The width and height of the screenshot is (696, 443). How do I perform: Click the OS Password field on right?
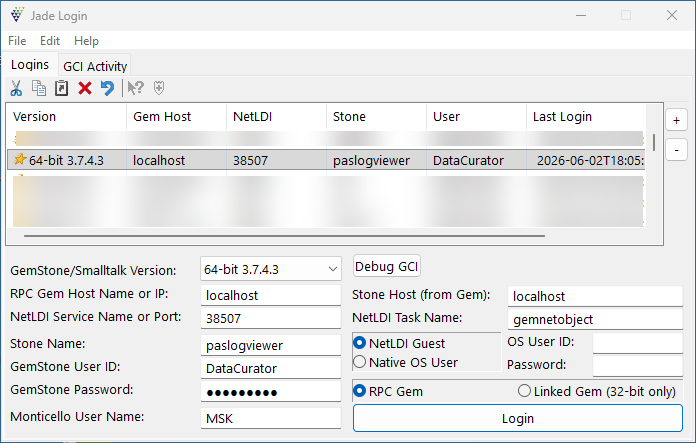click(637, 366)
